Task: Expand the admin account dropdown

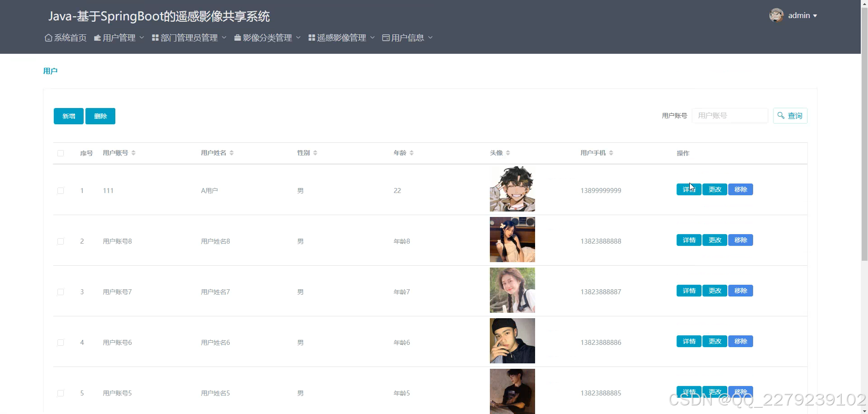Action: [803, 15]
